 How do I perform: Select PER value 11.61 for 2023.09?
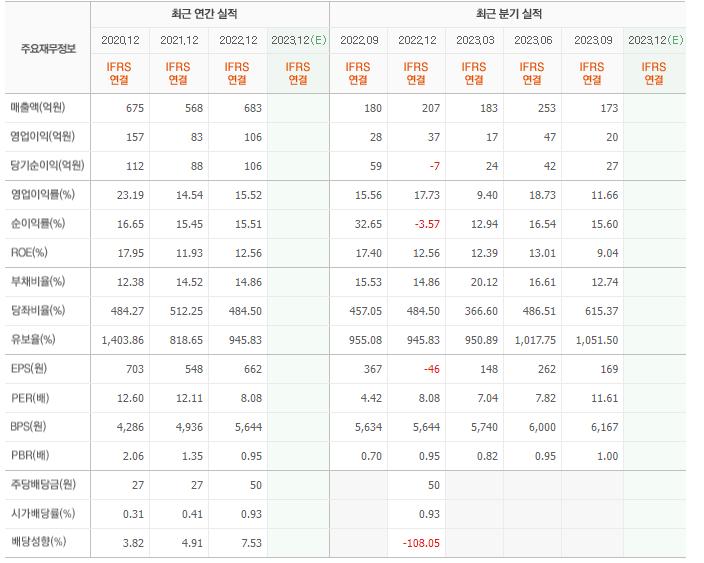point(605,398)
